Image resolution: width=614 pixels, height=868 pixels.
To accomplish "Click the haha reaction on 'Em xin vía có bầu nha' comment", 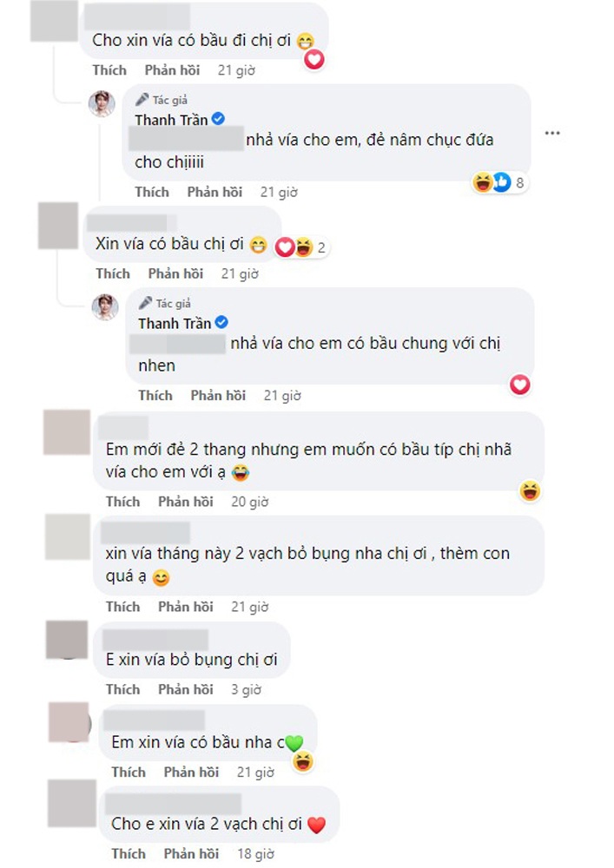I will coord(303,762).
